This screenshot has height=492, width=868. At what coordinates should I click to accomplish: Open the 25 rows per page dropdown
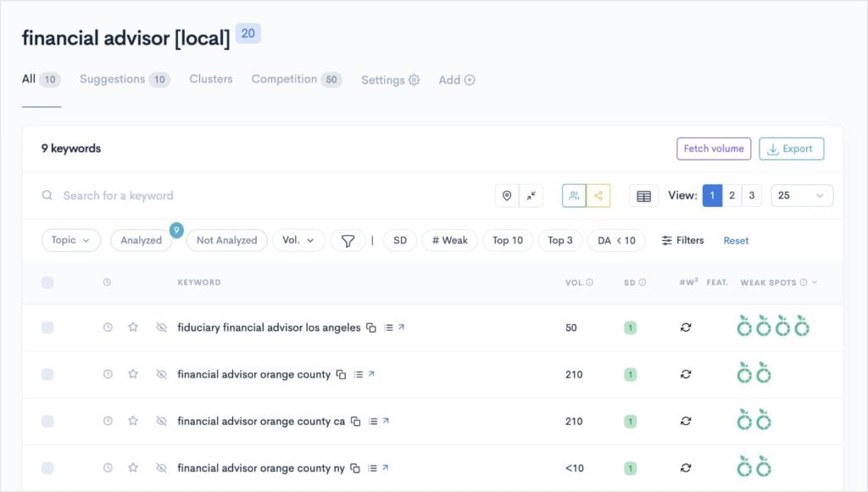click(801, 195)
